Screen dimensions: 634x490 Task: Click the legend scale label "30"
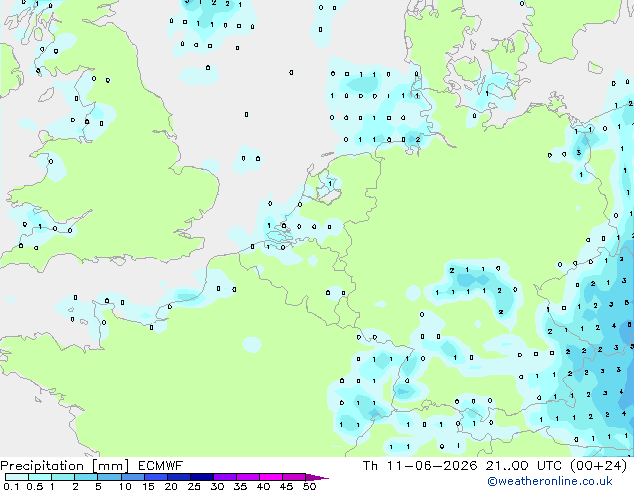coord(218,486)
